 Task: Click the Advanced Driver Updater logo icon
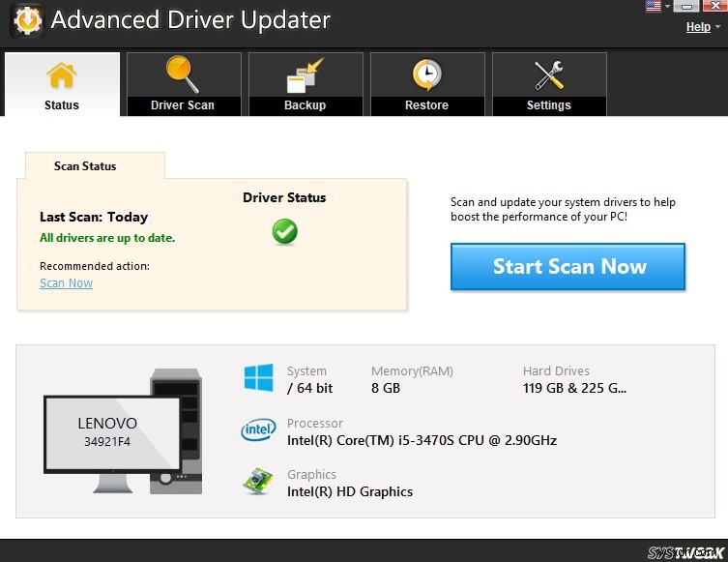click(x=27, y=20)
